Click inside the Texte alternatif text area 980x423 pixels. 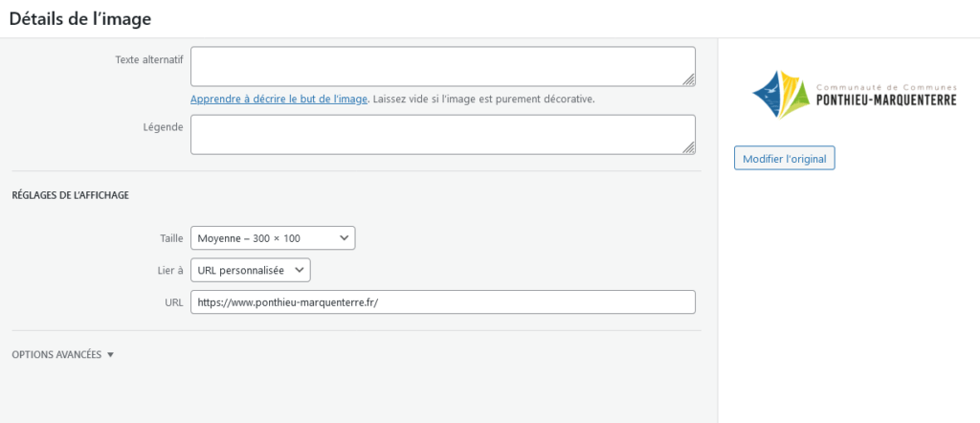click(x=442, y=66)
